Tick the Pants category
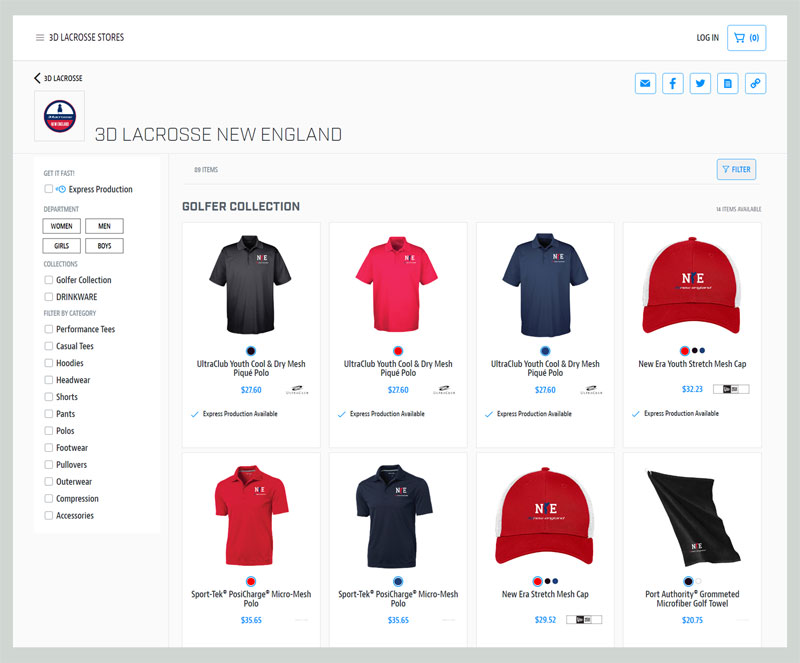800x663 pixels. pyautogui.click(x=48, y=413)
